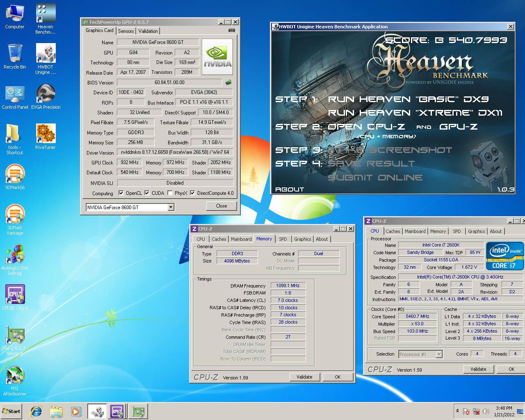This screenshot has width=525, height=420.
Task: Toggle the CUDA checkbox in GPU-Z
Action: pyautogui.click(x=147, y=193)
